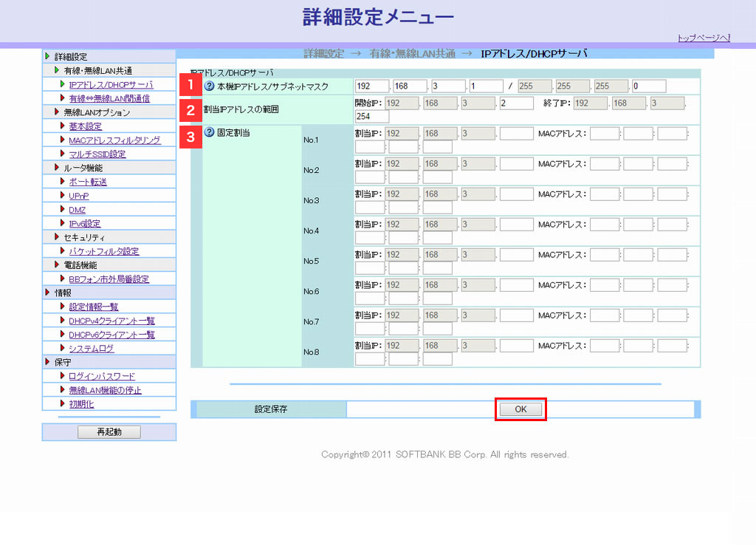
Task: Open ログインパスワード under 保守
Action: 102,376
